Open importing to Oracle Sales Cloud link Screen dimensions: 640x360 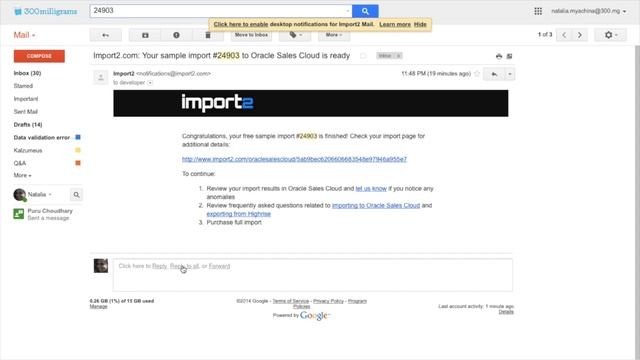(376, 205)
